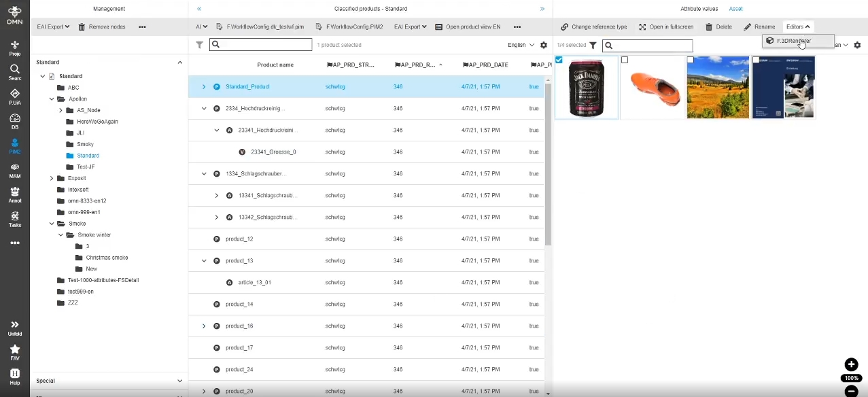The image size is (868, 397).
Task: Select F.3DRenderer from Editors menu
Action: coord(798,41)
